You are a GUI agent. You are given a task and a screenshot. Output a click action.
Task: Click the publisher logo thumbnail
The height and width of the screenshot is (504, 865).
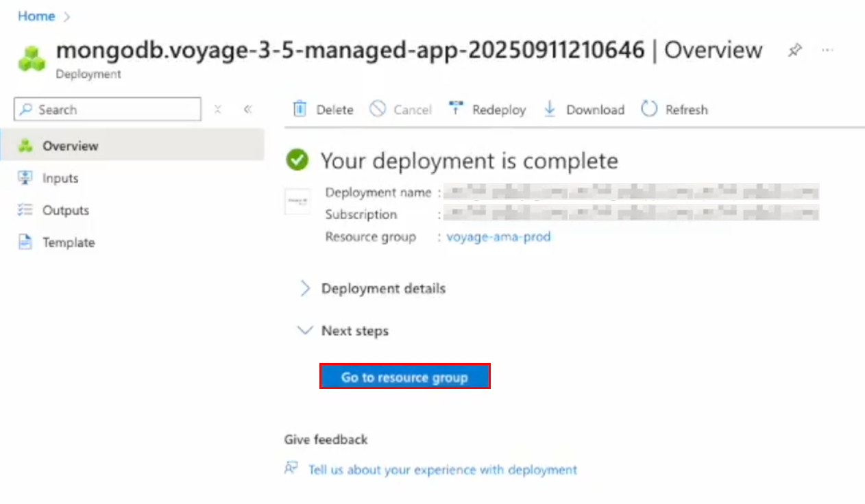pyautogui.click(x=297, y=201)
